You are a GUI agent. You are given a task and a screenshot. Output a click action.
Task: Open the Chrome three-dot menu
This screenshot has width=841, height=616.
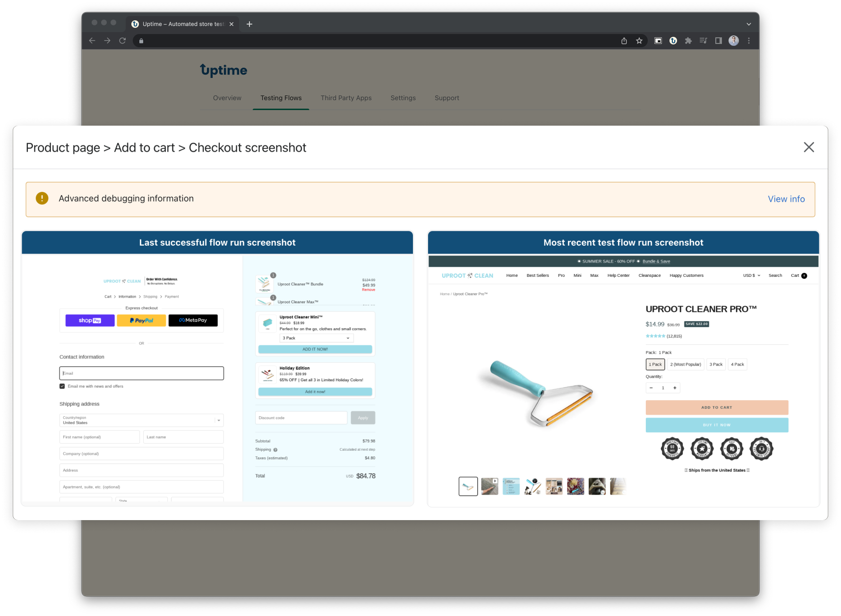tap(749, 41)
